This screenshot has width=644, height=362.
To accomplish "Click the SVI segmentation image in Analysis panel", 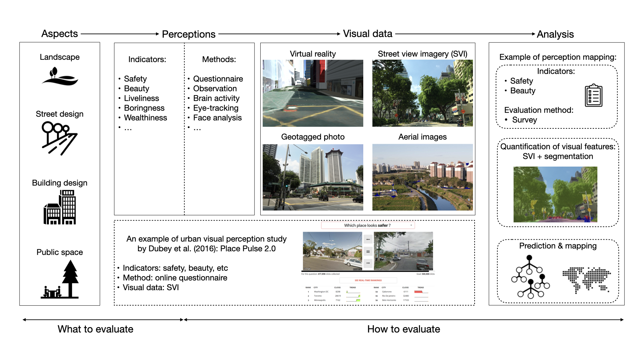I will [x=556, y=194].
